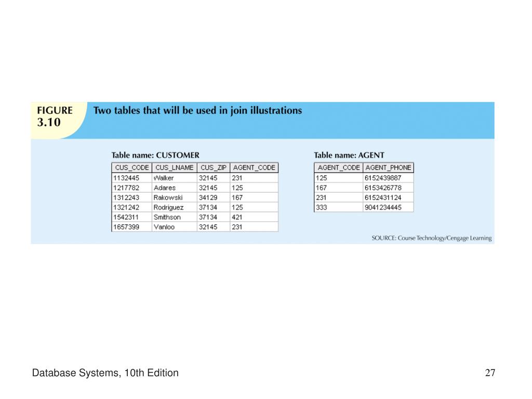Select agent code 231 in Vanloo's row
Image resolution: width=532 pixels, height=399 pixels.
tap(254, 227)
